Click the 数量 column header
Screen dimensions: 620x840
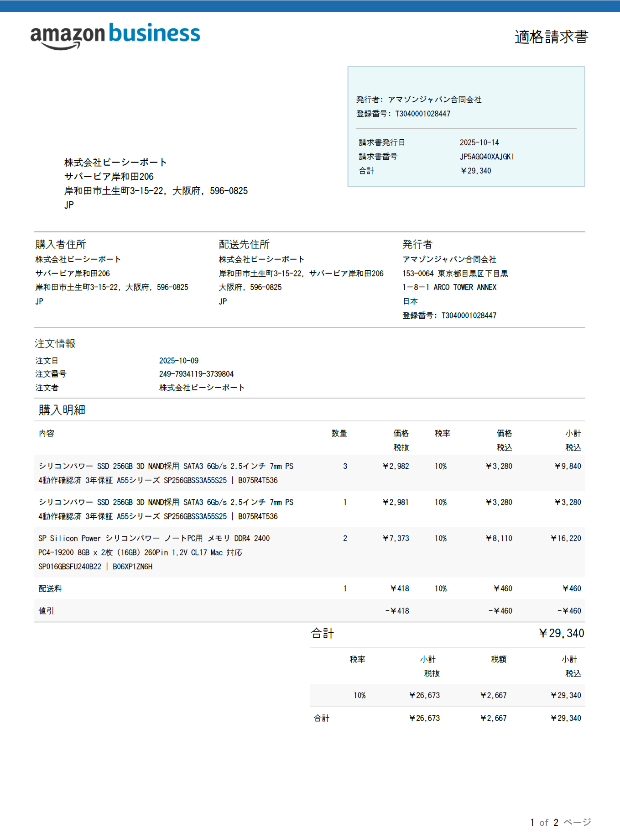(x=339, y=433)
